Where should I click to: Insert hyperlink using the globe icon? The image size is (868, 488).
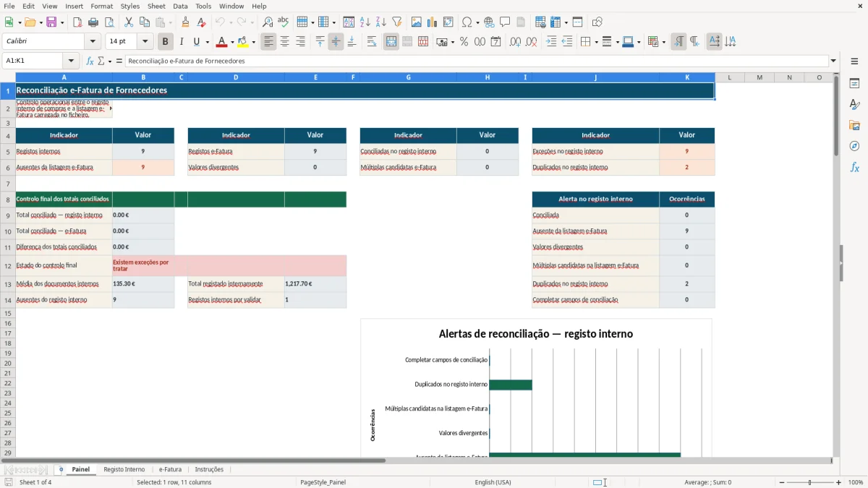coord(489,22)
